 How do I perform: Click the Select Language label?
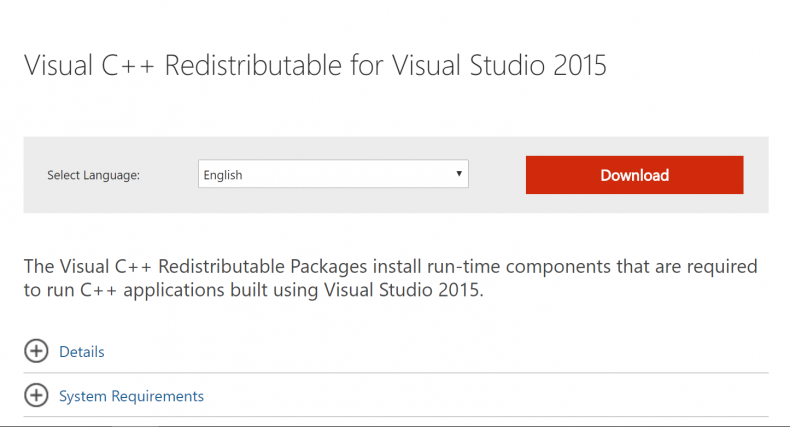pos(94,175)
